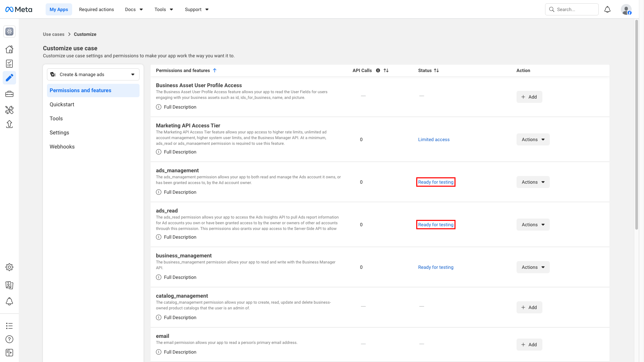Click the Customize breadcrumb text

coord(85,34)
